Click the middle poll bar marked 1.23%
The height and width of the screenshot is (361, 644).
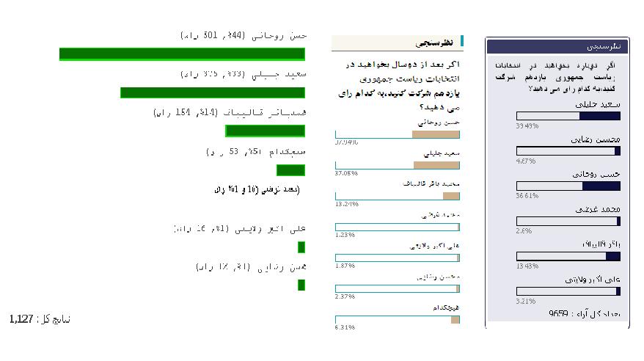[x=398, y=227]
